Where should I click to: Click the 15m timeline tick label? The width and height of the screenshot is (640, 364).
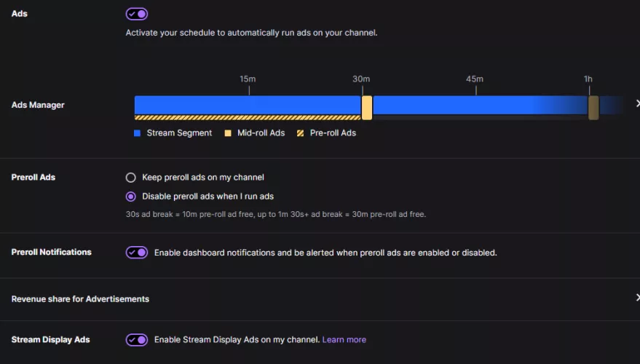point(248,79)
